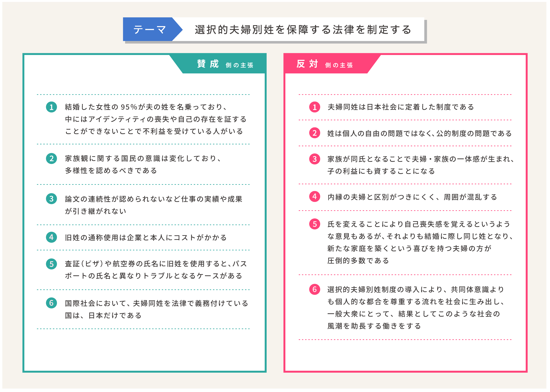Screen dimensions: 550x392
Task: Select the line 風潮を助長する働きをする
Action: coord(374,326)
